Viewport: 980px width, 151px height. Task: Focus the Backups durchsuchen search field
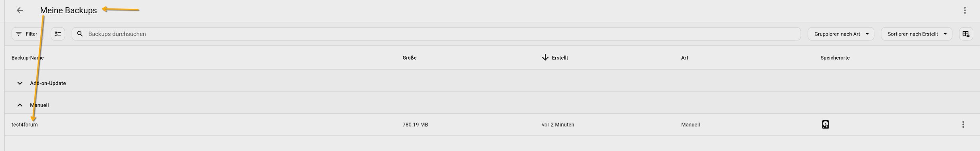pyautogui.click(x=436, y=34)
